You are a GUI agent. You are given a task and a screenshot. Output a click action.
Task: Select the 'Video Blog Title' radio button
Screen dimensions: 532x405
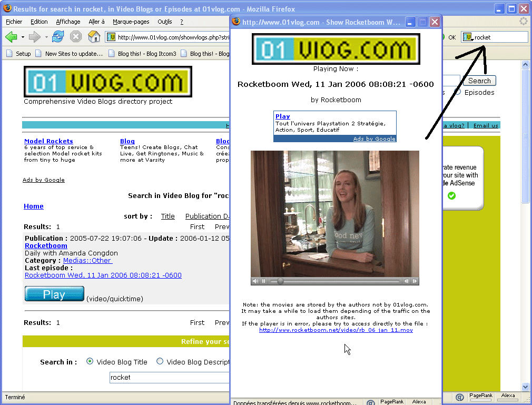[x=90, y=362]
